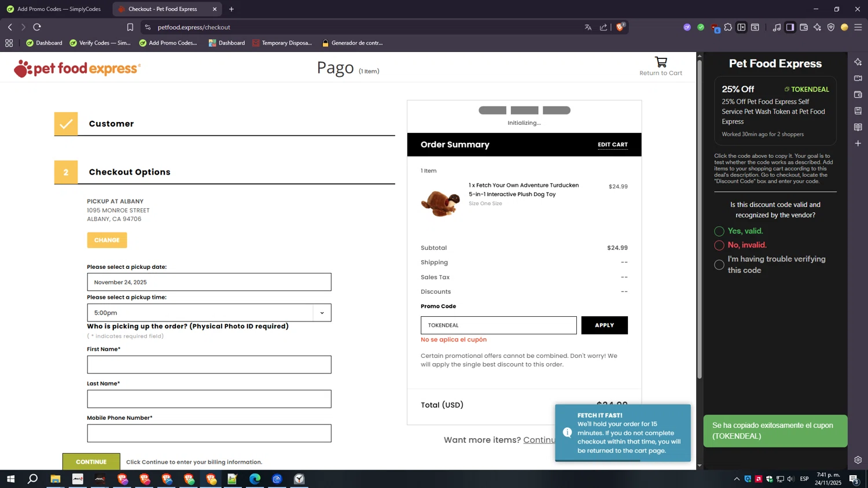
Task: Open the 'Verify Codes — Sim...' bookmark
Action: [100, 43]
